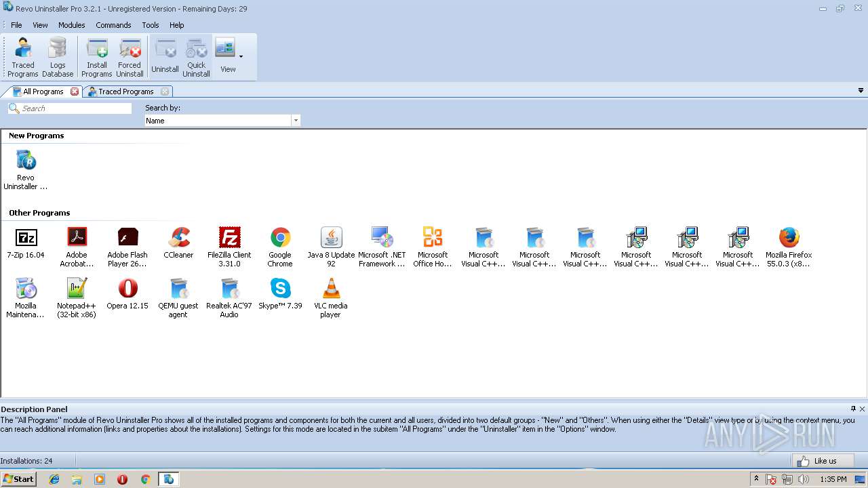Select FileZilla Client 3.31.0
This screenshot has width=868, height=488.
point(229,247)
